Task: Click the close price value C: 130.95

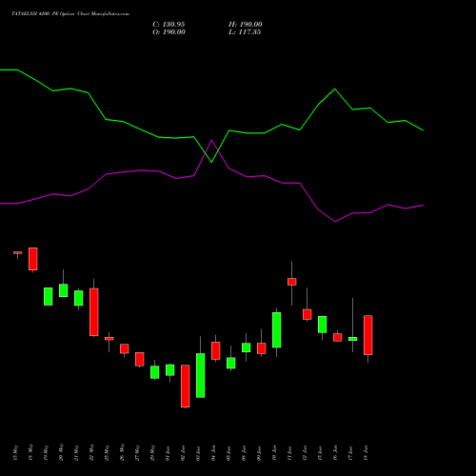Action: coord(169,25)
